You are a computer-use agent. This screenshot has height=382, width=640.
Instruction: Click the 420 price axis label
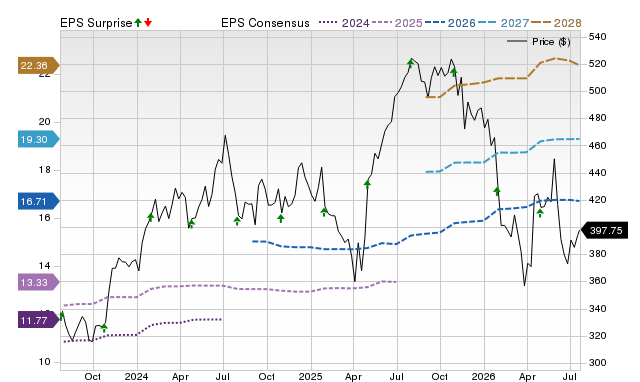[597, 200]
